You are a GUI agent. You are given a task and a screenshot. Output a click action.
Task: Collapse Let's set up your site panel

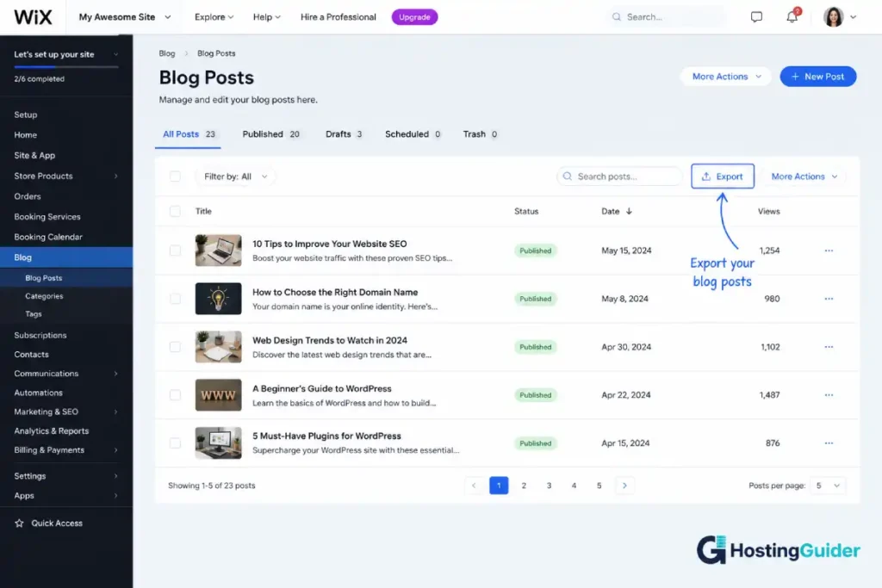tap(116, 54)
